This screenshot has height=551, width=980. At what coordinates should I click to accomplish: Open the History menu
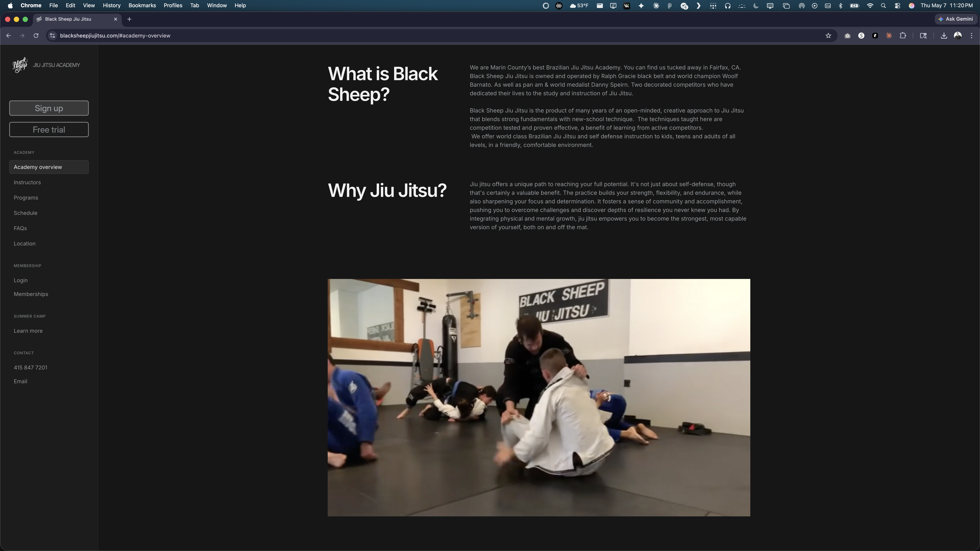pyautogui.click(x=111, y=5)
